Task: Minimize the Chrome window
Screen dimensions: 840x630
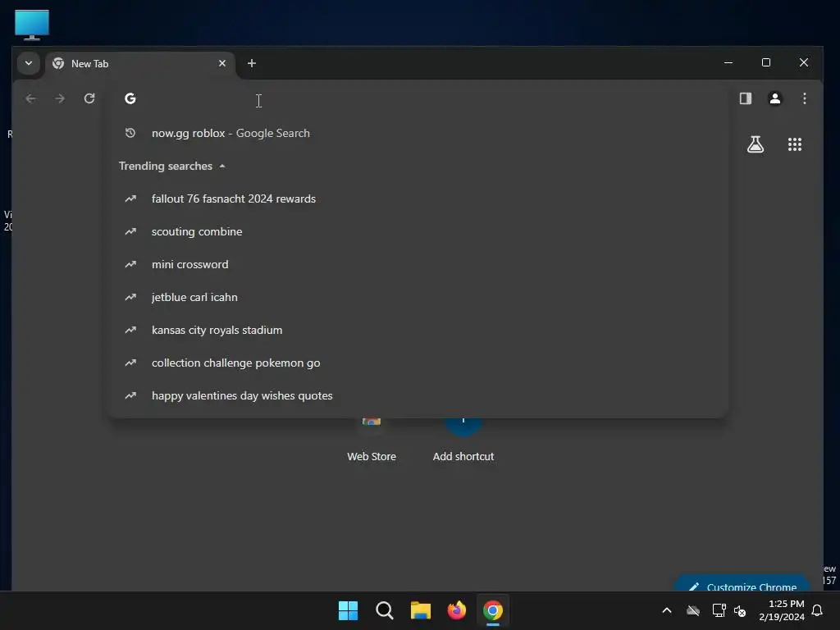Action: pos(728,62)
